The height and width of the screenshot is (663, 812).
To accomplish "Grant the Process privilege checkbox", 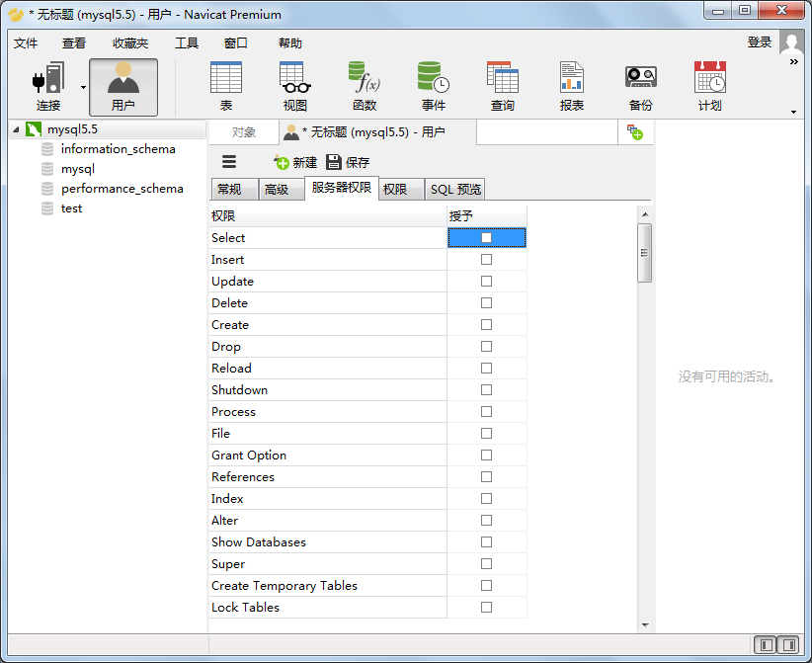I will tap(486, 412).
